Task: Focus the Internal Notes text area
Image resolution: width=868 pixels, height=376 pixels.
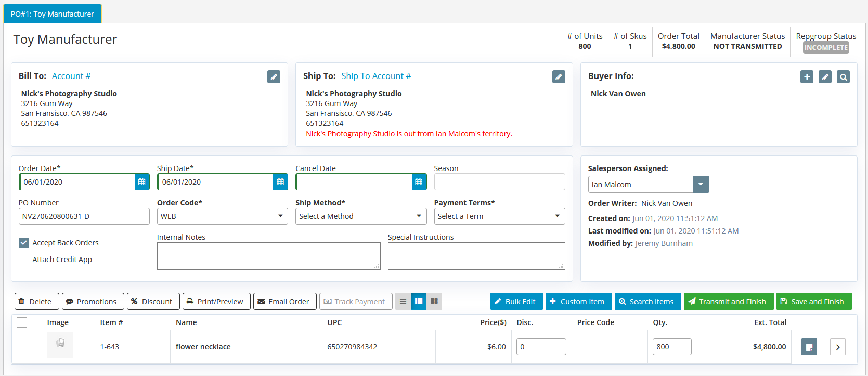Action: (269, 256)
